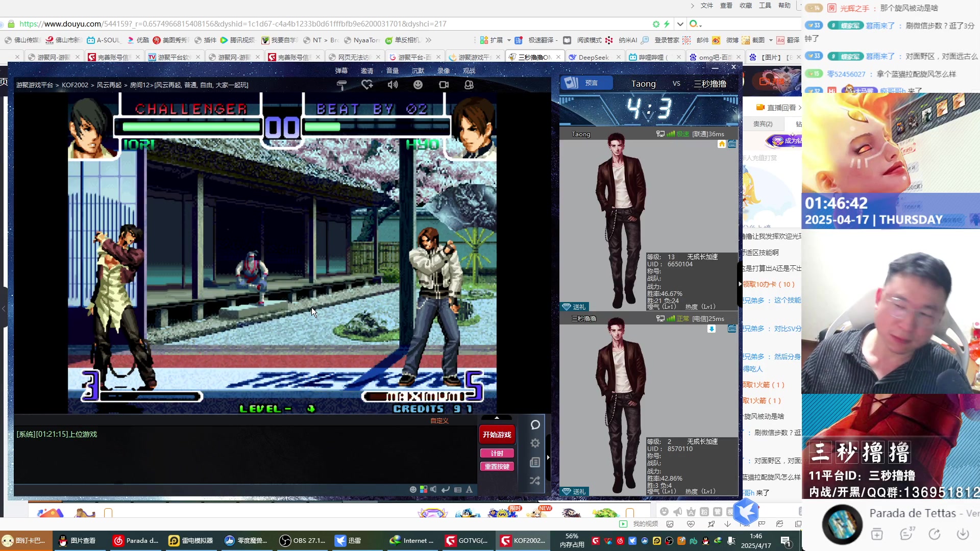Click the add-to-playlist icon in music player
The height and width of the screenshot is (551, 980).
[x=877, y=534]
